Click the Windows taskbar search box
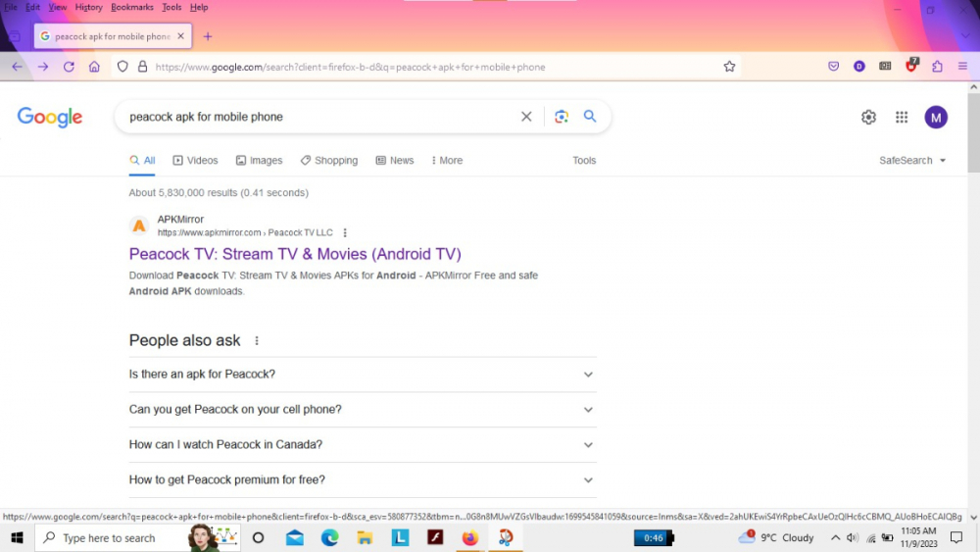The height and width of the screenshot is (552, 980). tap(137, 537)
